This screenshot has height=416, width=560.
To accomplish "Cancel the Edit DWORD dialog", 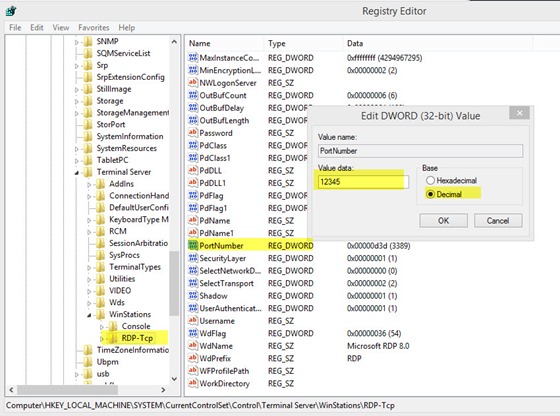I will click(x=498, y=221).
